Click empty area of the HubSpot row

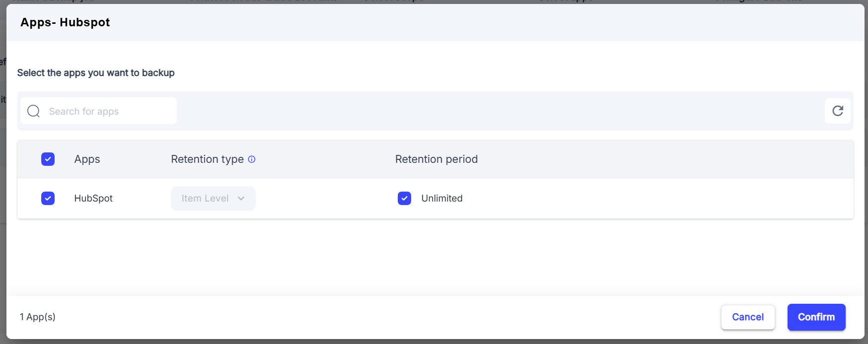(x=646, y=199)
